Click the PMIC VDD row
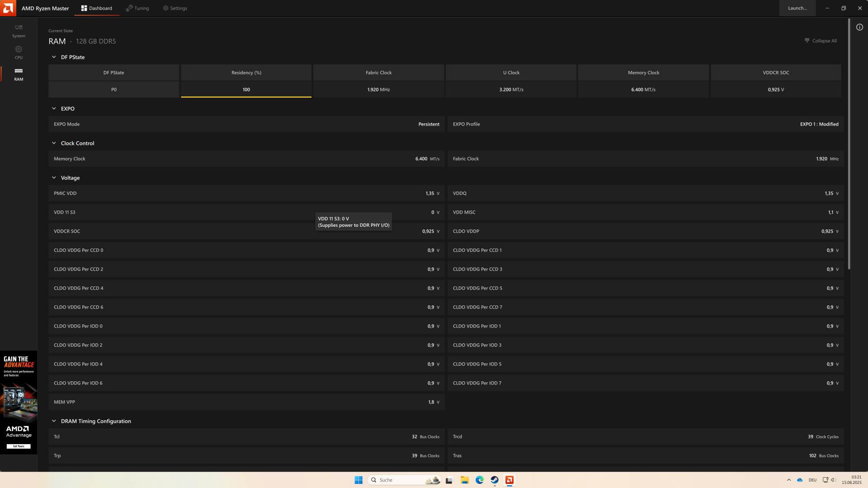The width and height of the screenshot is (868, 488). 247,193
